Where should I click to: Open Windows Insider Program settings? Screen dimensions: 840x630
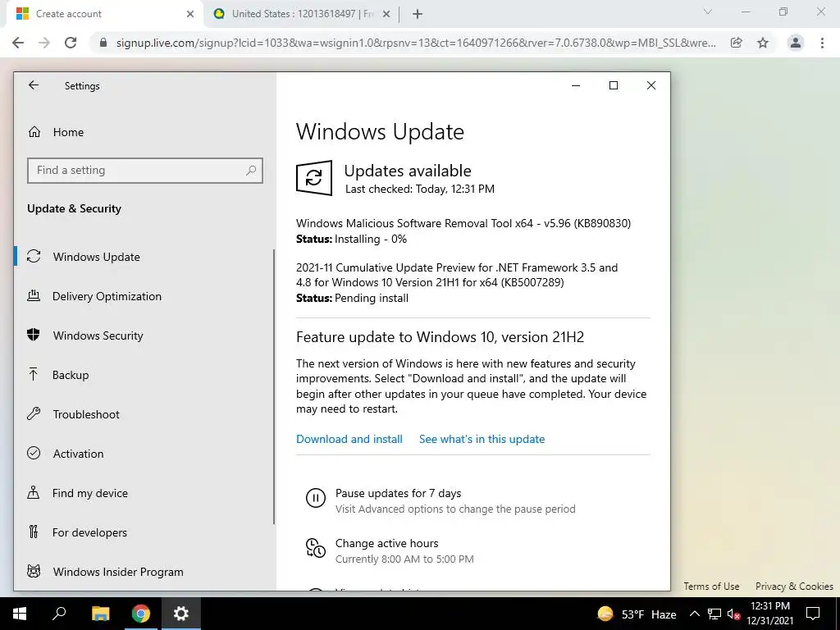click(118, 572)
